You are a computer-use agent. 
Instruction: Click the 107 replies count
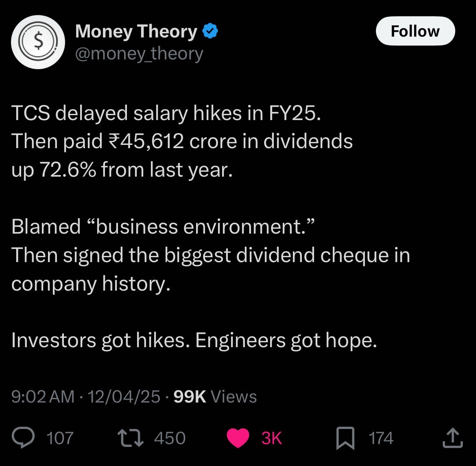[x=60, y=438]
